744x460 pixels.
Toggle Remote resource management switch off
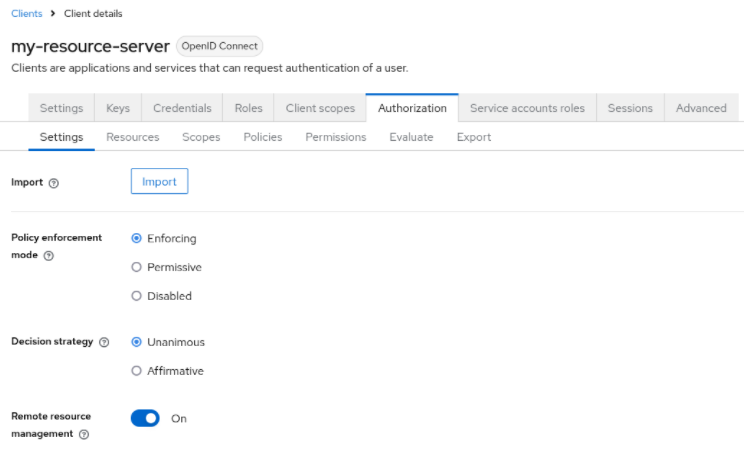(145, 418)
